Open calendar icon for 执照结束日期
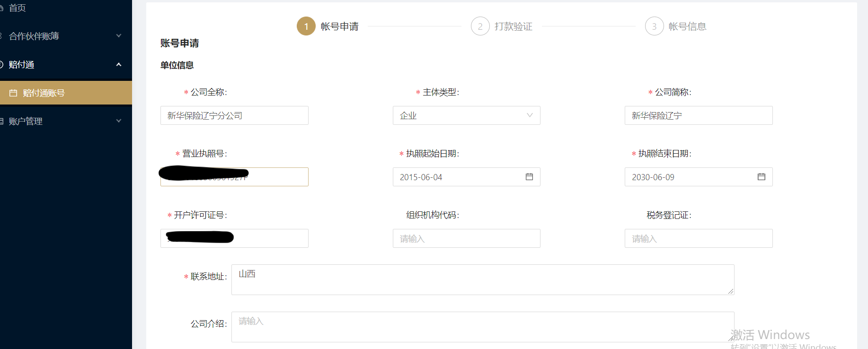 point(762,176)
